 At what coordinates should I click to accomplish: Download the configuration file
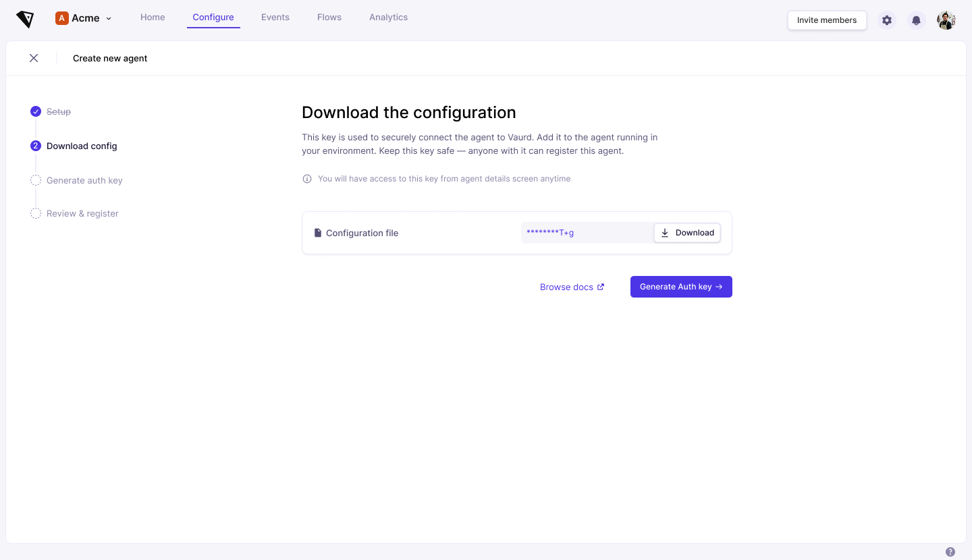point(687,233)
